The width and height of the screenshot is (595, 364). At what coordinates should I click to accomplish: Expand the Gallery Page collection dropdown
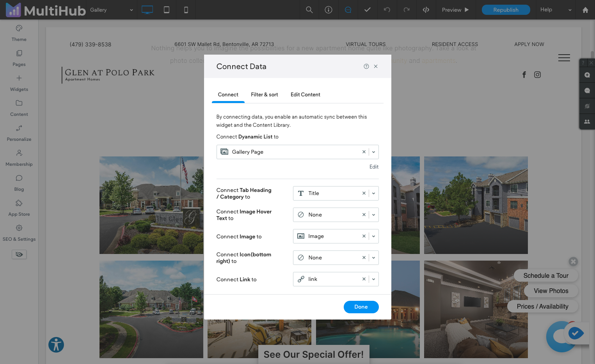373,152
